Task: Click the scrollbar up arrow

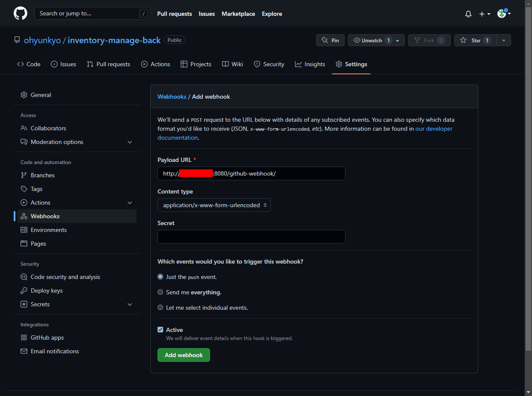Action: coord(528,3)
